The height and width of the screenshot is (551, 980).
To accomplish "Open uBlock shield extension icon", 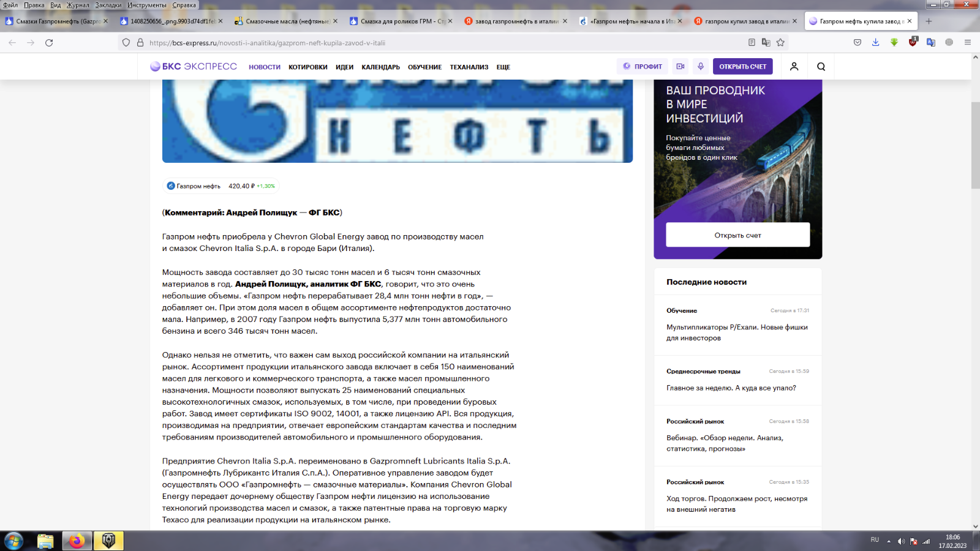I will [x=913, y=42].
